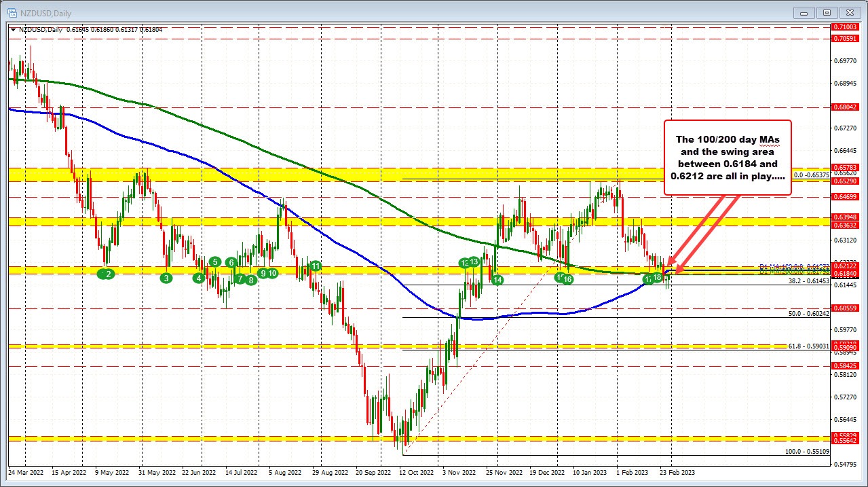Click the 0.54795 price scale value
Screen dimensions: 868x487
point(846,464)
